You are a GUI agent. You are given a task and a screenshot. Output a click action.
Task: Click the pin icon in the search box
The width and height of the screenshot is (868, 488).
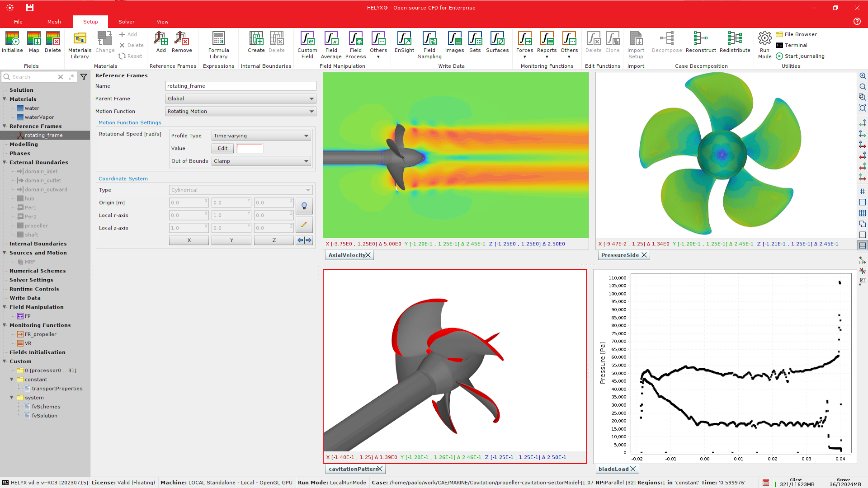pos(71,77)
